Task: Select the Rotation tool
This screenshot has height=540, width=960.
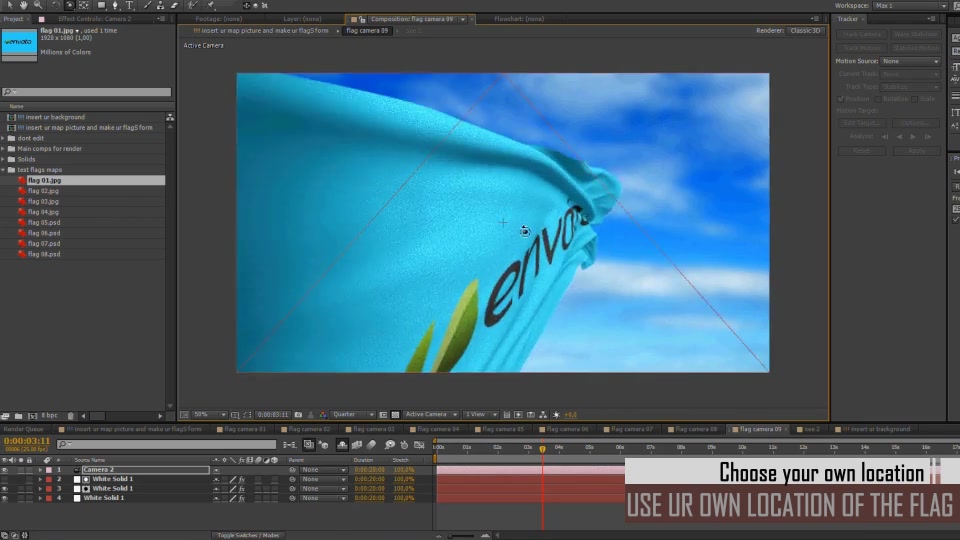Action: point(55,5)
